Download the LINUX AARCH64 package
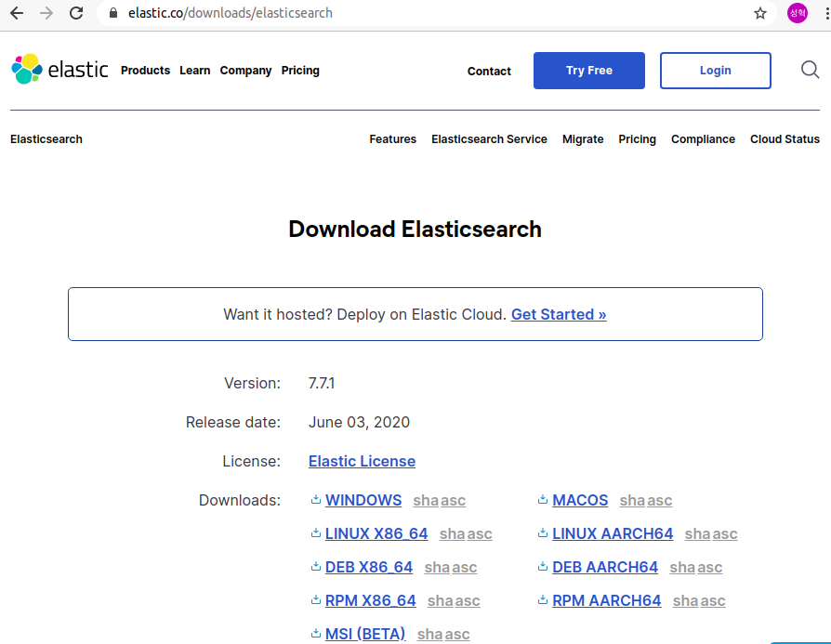Image resolution: width=831 pixels, height=644 pixels. [x=613, y=533]
